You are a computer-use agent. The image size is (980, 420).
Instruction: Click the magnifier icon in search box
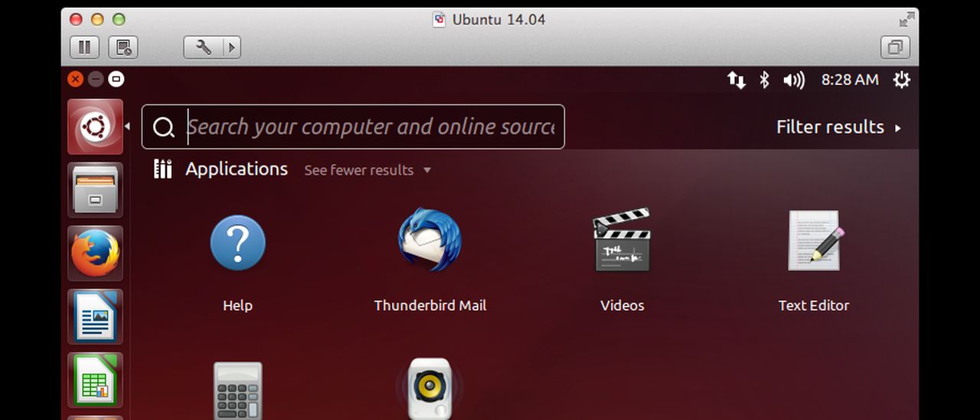tap(164, 127)
